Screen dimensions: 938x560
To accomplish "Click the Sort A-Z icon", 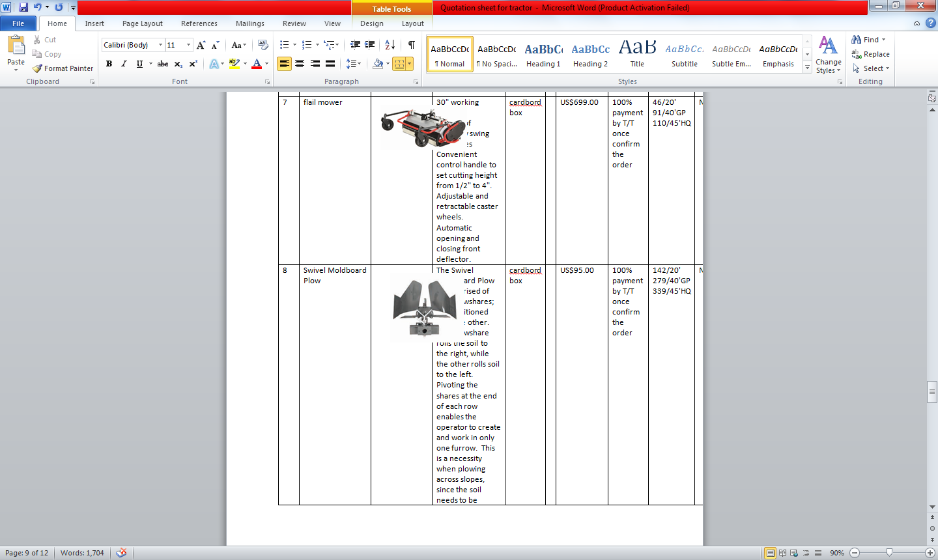I will pyautogui.click(x=390, y=45).
